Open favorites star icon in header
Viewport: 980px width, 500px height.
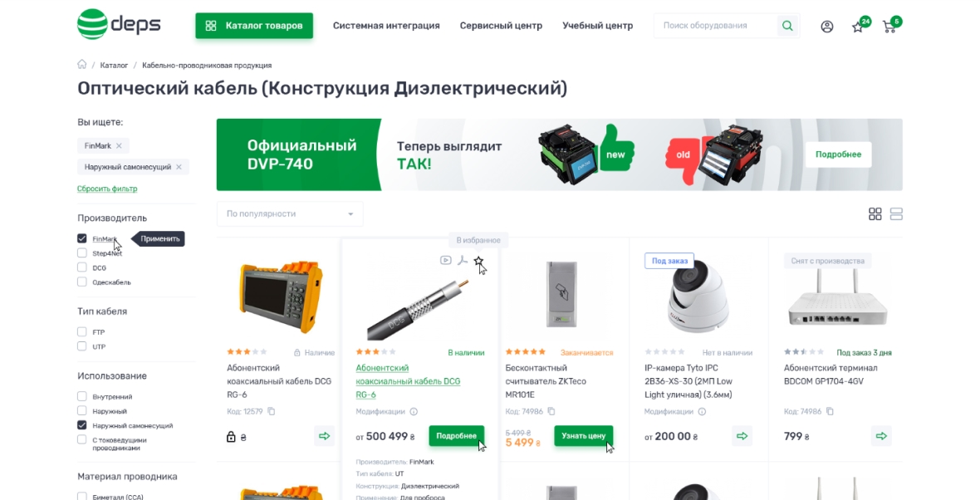857,27
